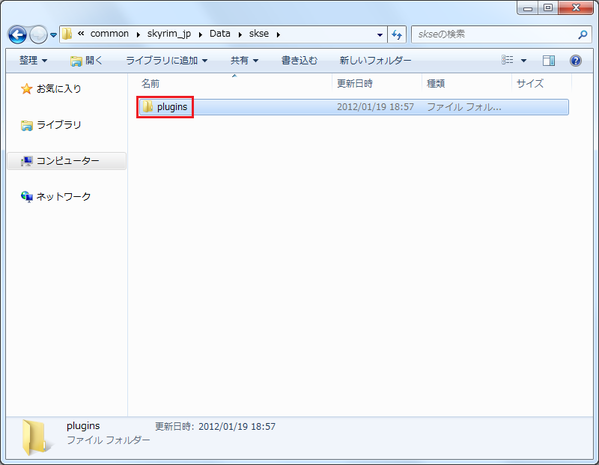Click the large folder thumbnail in details pane
This screenshot has width=599, height=465.
[x=36, y=437]
